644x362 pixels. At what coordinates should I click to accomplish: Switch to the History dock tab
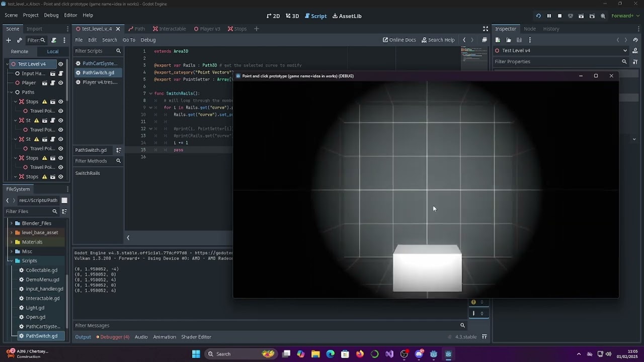pos(551,29)
